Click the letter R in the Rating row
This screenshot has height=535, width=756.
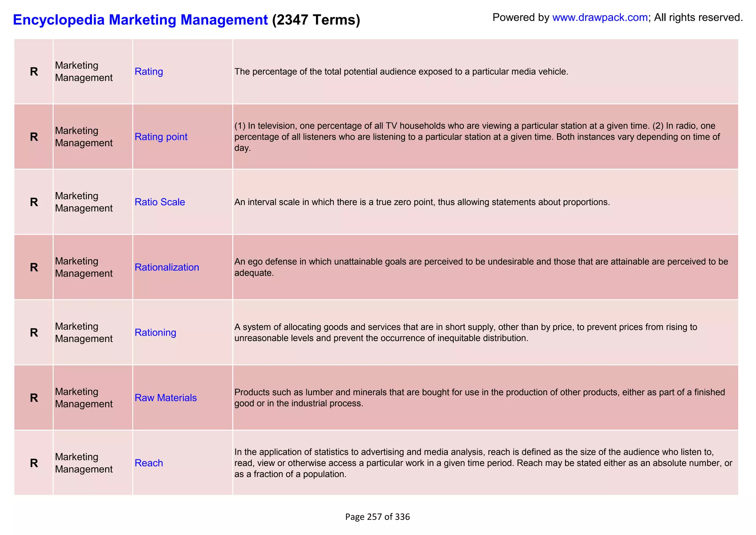(34, 72)
